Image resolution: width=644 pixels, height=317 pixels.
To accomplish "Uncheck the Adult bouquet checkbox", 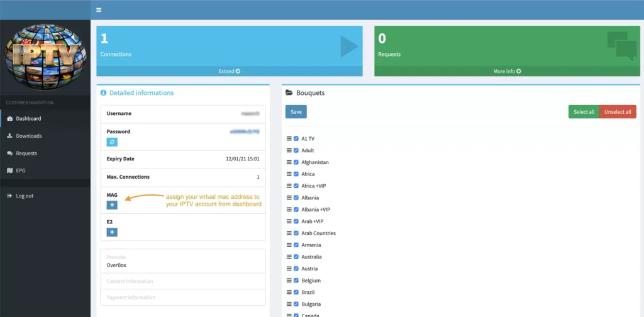I will [296, 150].
